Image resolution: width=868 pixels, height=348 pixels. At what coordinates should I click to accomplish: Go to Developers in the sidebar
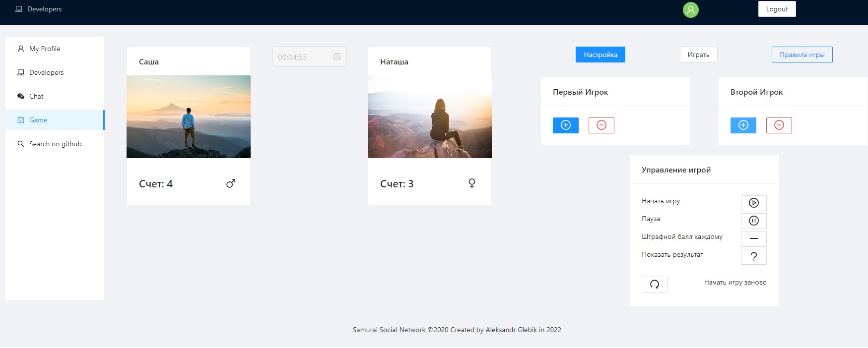[x=55, y=72]
